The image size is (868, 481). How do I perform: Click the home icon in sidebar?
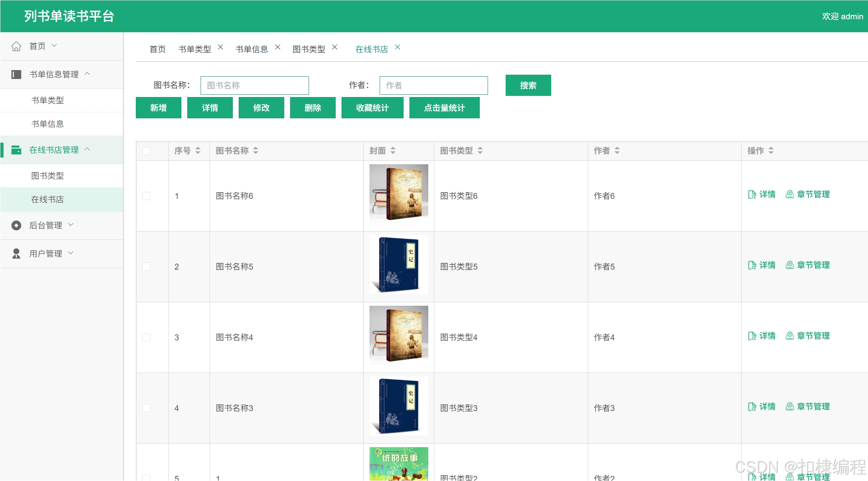16,46
